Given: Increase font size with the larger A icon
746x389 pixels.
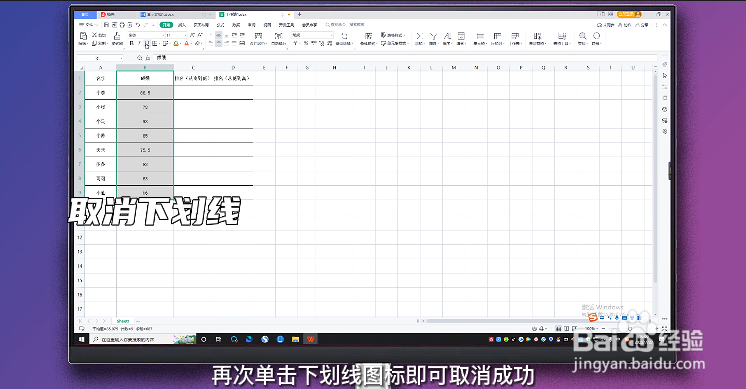Looking at the screenshot, I should click(192, 35).
